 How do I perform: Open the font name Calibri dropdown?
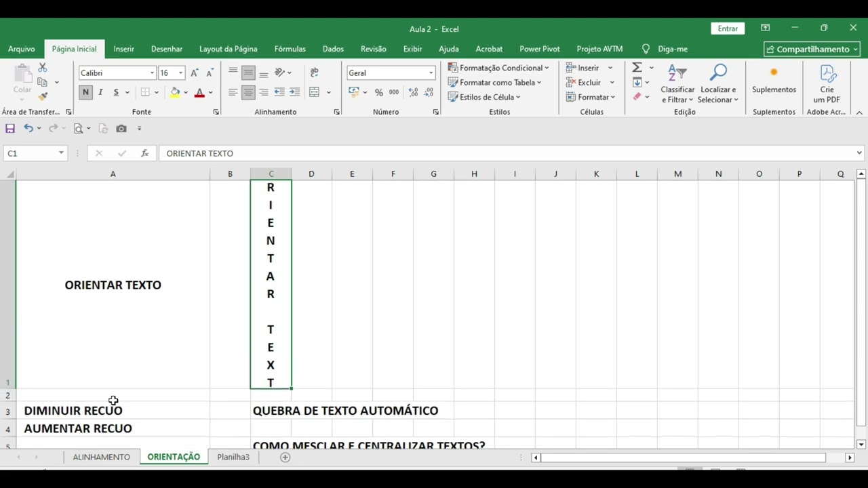coord(152,73)
